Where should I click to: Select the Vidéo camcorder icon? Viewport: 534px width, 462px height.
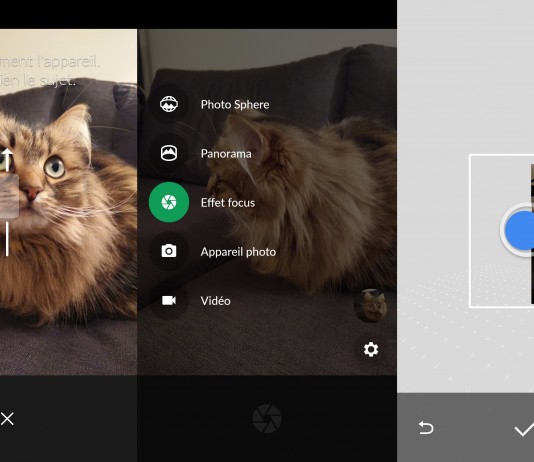point(169,300)
